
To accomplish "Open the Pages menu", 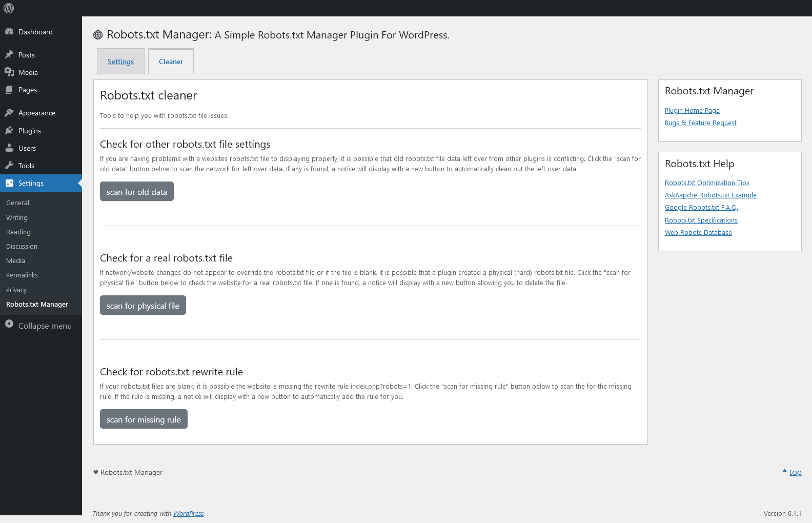I will pos(41,90).
